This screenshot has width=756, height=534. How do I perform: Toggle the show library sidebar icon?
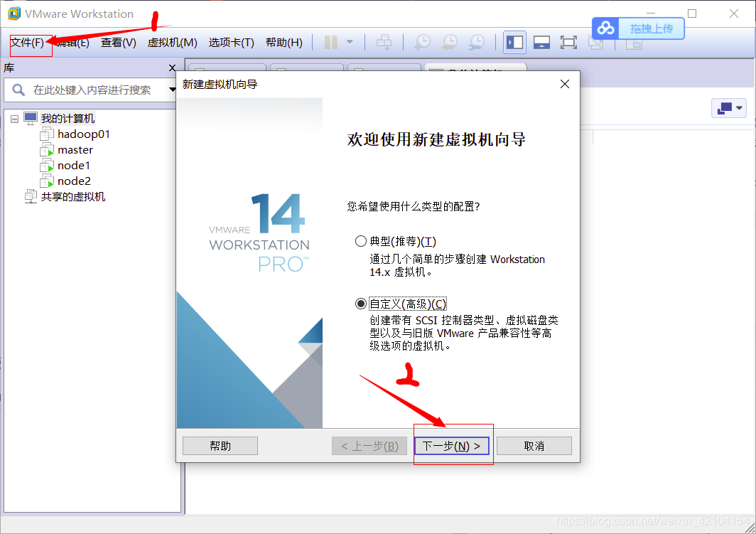pyautogui.click(x=514, y=43)
